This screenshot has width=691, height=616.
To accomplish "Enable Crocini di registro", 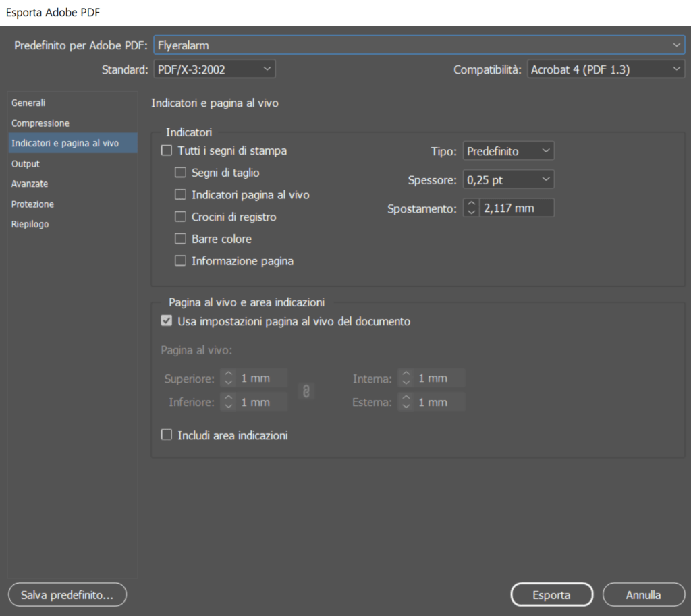I will [x=180, y=217].
